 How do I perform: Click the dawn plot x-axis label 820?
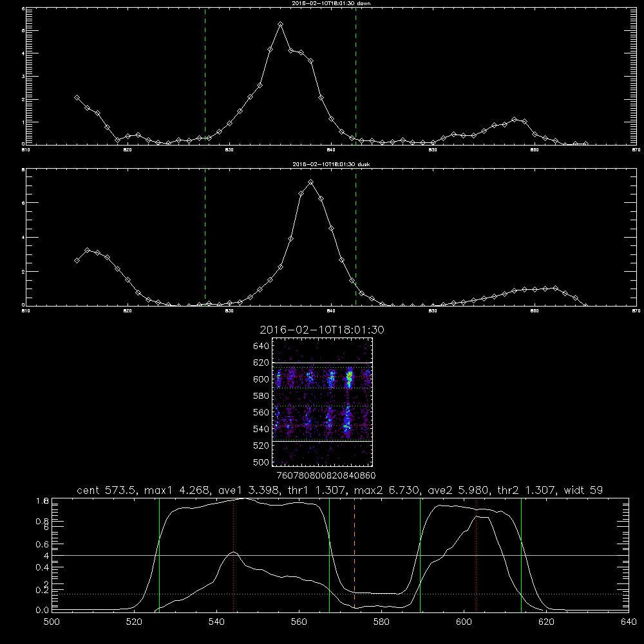(128, 150)
